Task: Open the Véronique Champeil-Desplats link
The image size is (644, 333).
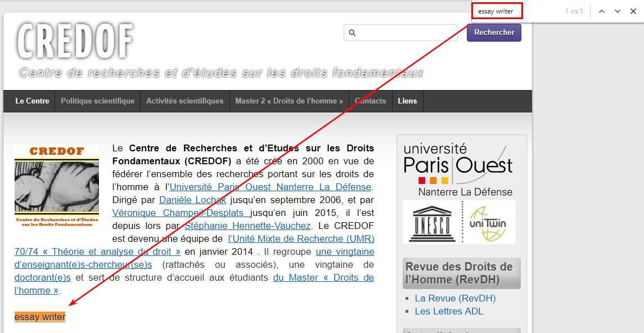Action: pyautogui.click(x=181, y=213)
